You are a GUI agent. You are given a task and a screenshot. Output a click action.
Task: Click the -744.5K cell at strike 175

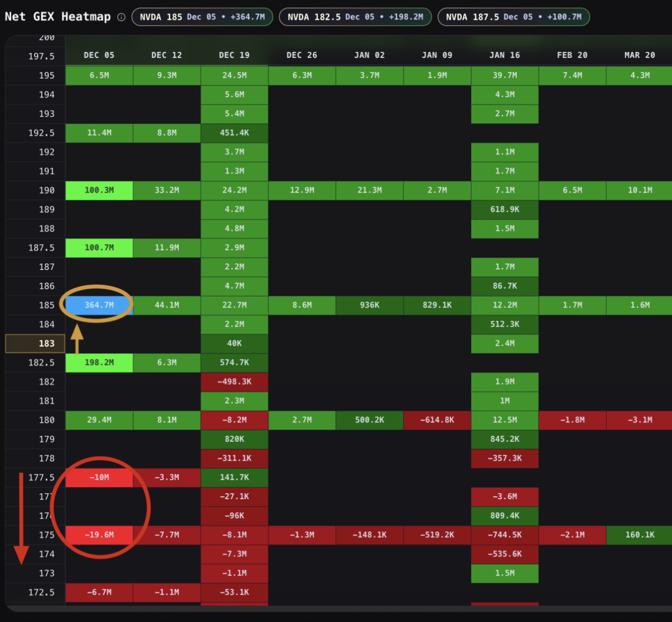pyautogui.click(x=505, y=535)
